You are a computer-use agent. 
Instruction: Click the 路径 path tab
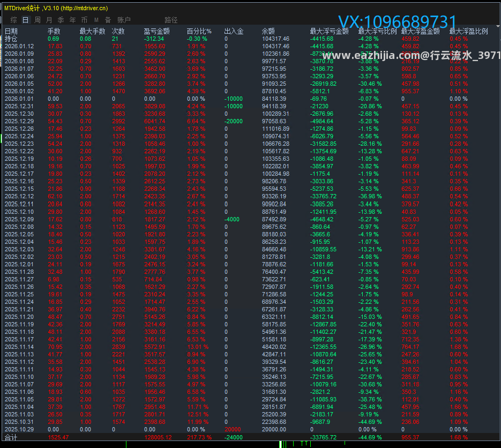coord(171,20)
